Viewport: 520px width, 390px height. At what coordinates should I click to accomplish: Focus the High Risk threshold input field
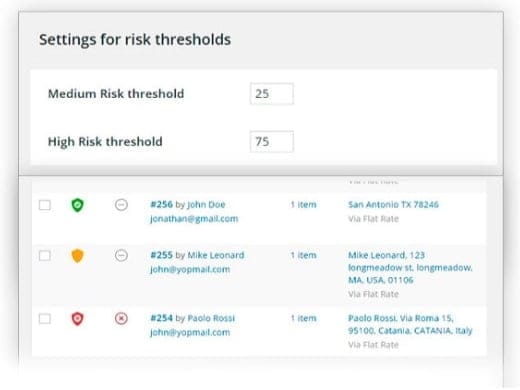pyautogui.click(x=272, y=142)
